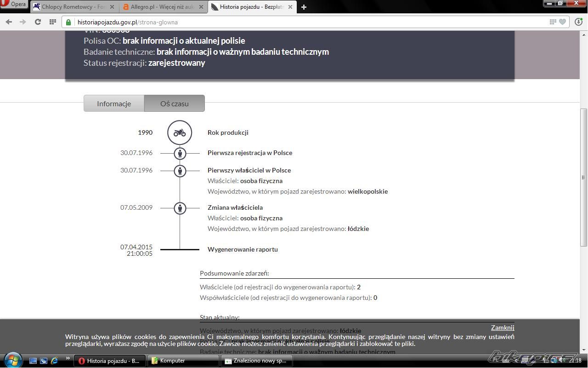Go back to previous page
The height and width of the screenshot is (368, 588).
[x=9, y=22]
